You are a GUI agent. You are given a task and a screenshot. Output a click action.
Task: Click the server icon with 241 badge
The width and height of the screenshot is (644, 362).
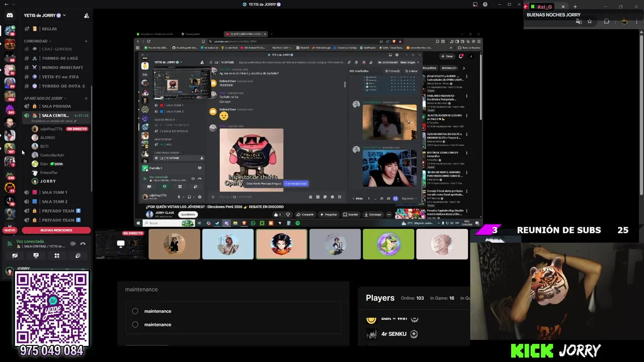(10, 108)
